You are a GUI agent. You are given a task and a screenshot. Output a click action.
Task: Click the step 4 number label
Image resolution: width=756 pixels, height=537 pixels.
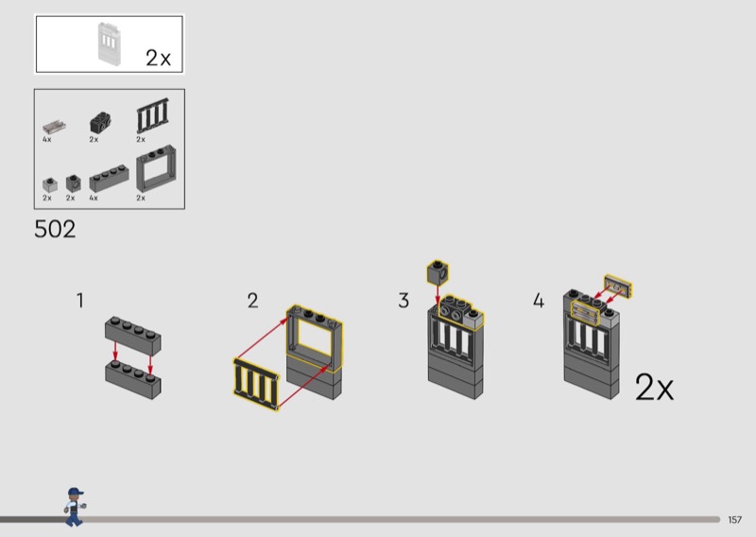(539, 301)
